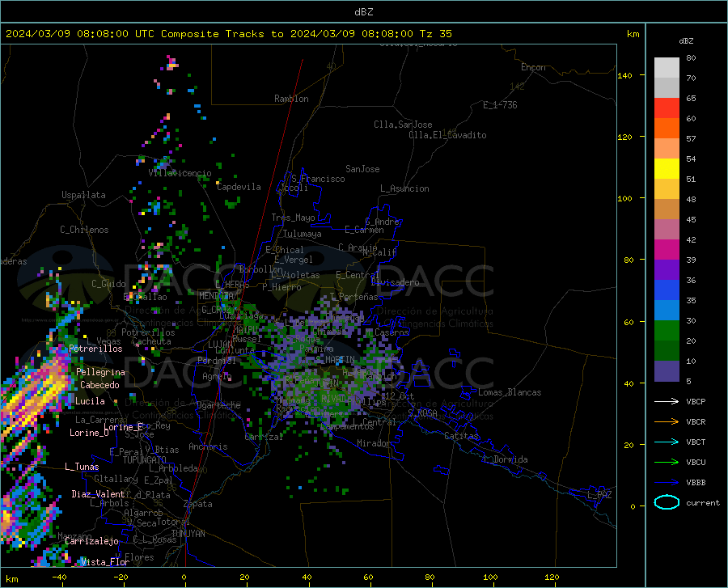Click the Diaz_Valent station label
Image resolution: width=728 pixels, height=588 pixels.
tap(98, 494)
